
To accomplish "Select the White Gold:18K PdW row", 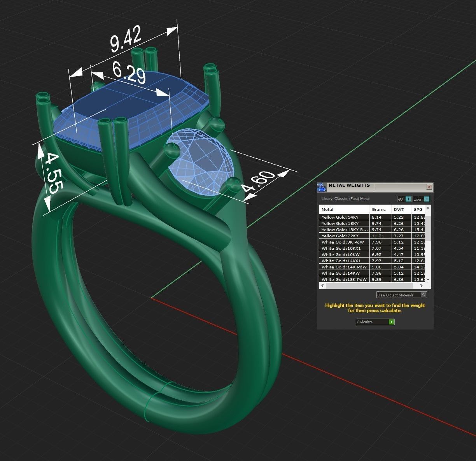I will pos(372,279).
